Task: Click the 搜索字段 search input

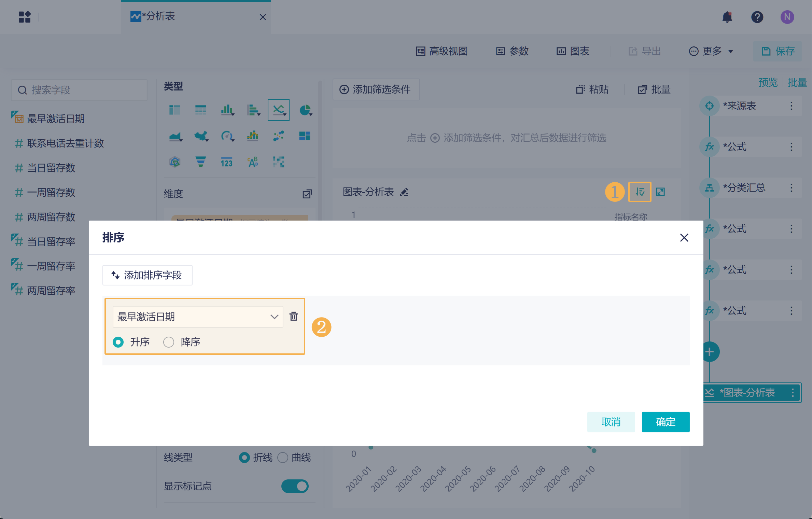Action: [79, 90]
